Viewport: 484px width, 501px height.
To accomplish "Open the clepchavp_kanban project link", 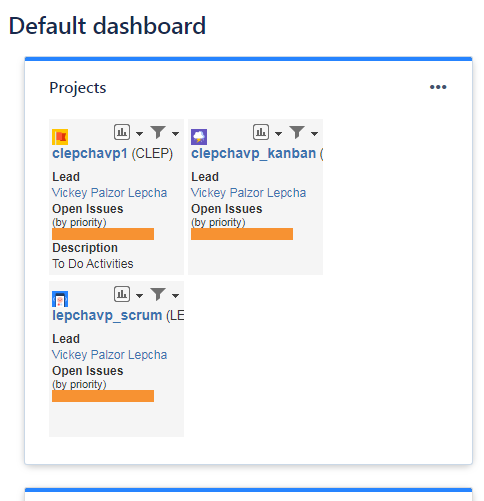I will [253, 153].
